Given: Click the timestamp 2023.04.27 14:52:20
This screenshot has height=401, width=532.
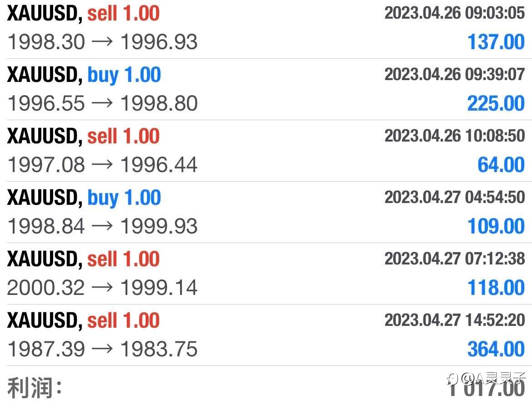Looking at the screenshot, I should click(454, 320).
